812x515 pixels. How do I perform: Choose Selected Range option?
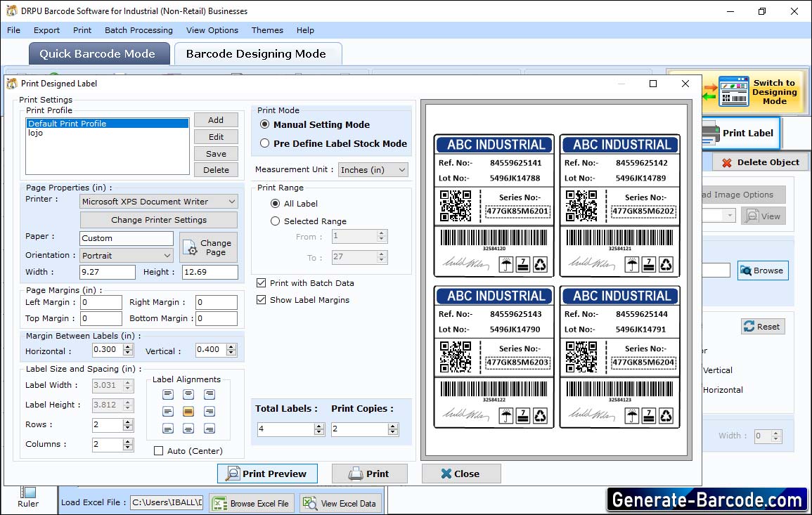click(276, 221)
